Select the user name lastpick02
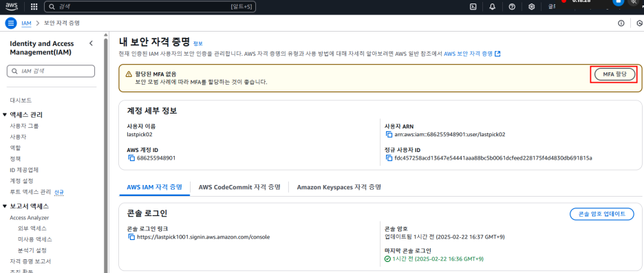The image size is (644, 273). 140,134
